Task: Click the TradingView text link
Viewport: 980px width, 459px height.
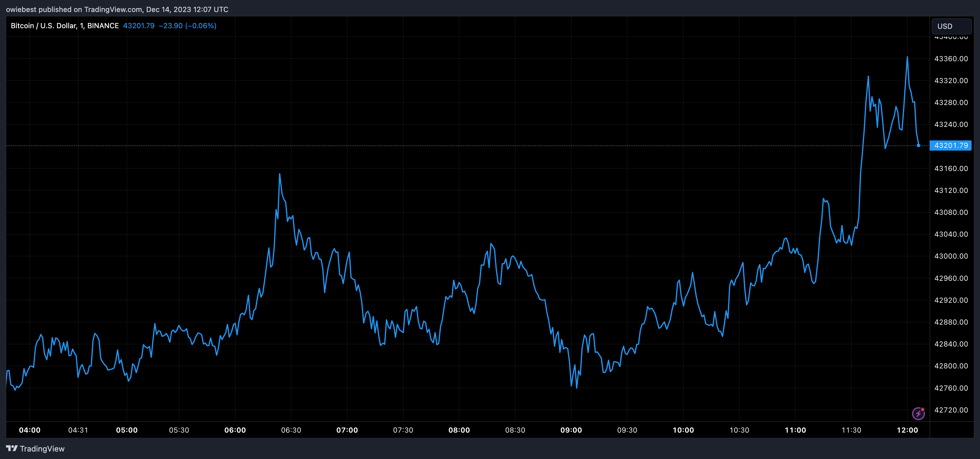Action: (42, 449)
